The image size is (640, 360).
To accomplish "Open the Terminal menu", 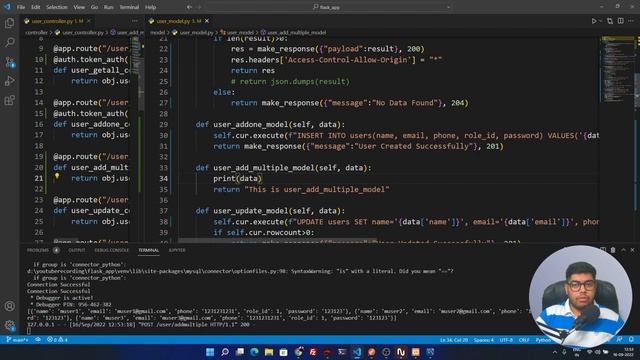I will [x=129, y=7].
